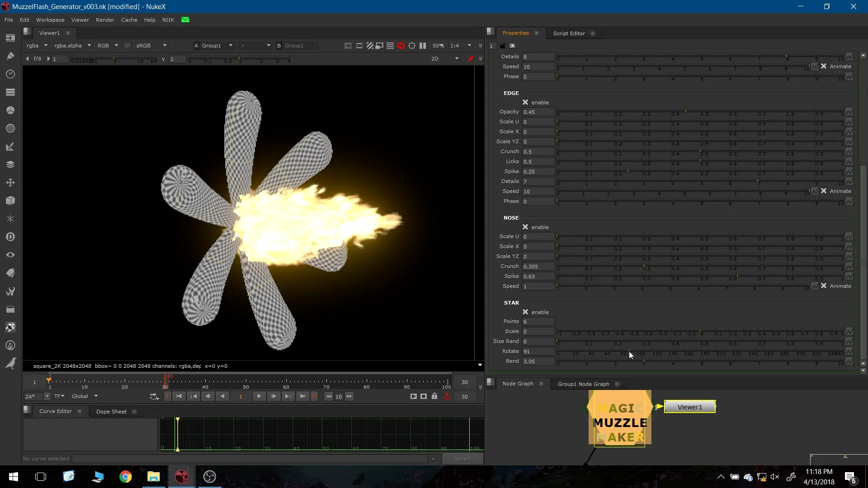Switch to the Script Editor tab
Image resolution: width=868 pixels, height=488 pixels.
click(569, 33)
